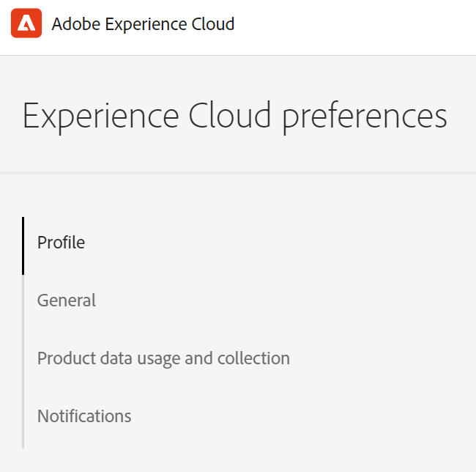The image size is (476, 472).
Task: Click the gray sidebar line beside Notifications
Action: click(x=23, y=417)
